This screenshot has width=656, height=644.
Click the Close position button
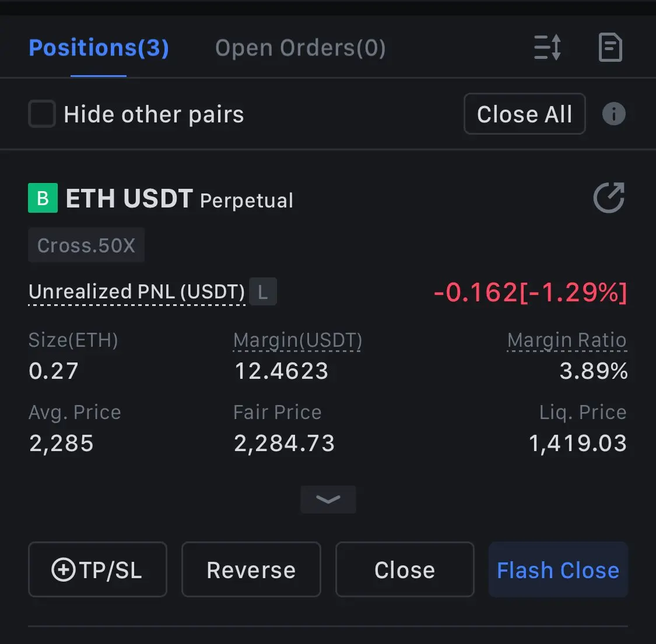pos(405,569)
